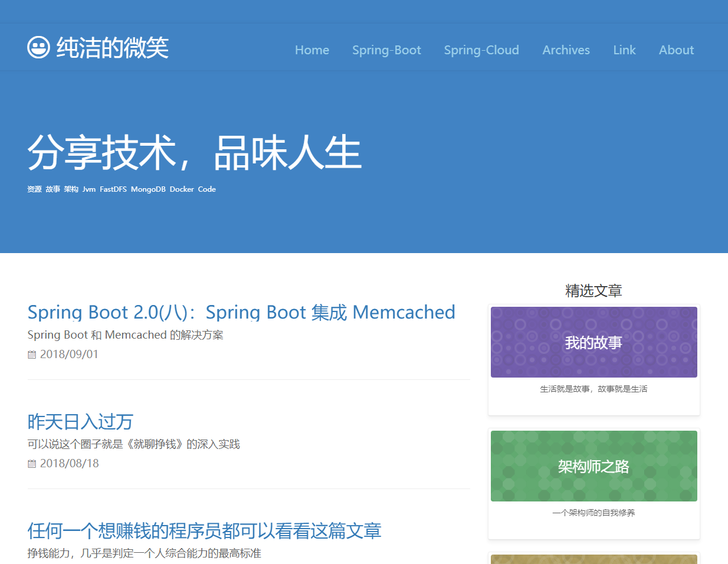Open the Spring Boot 集成 Memcached article

click(x=241, y=312)
